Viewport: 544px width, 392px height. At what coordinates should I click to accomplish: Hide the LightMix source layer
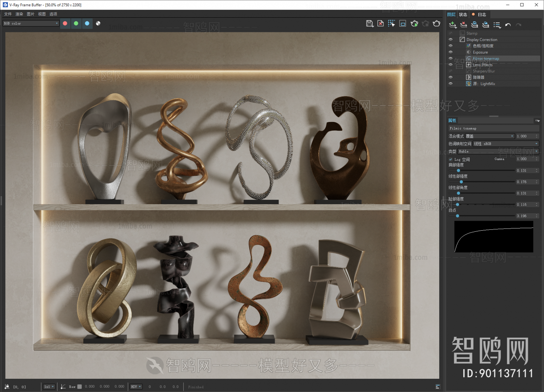click(451, 84)
